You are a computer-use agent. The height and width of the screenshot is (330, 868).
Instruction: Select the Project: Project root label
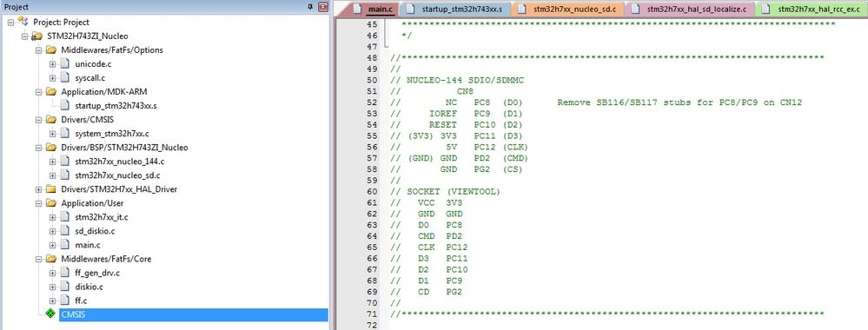click(61, 23)
